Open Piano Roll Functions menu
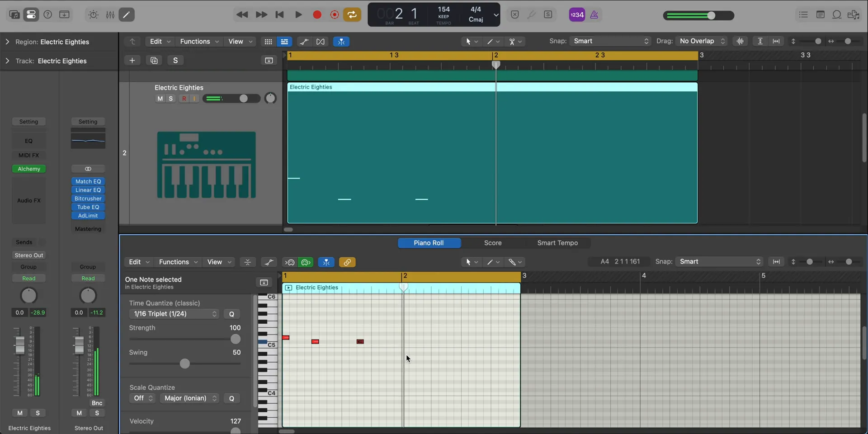Viewport: 868px width, 434px height. click(178, 262)
